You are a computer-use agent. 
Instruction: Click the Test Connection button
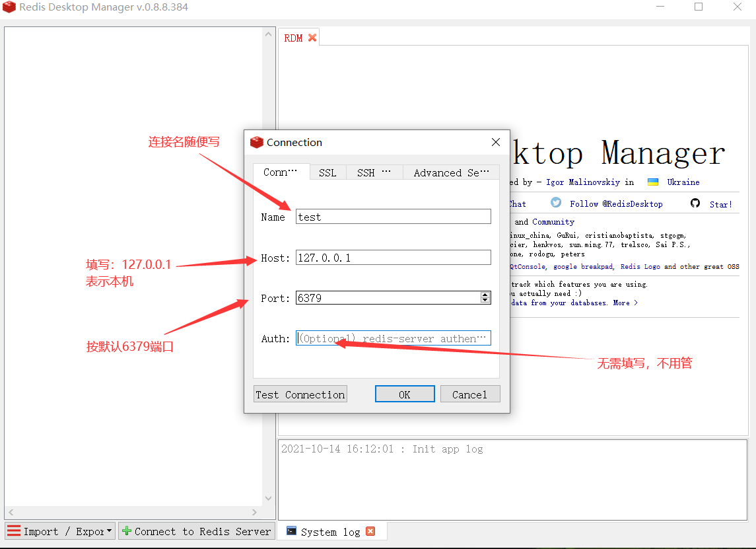(300, 394)
